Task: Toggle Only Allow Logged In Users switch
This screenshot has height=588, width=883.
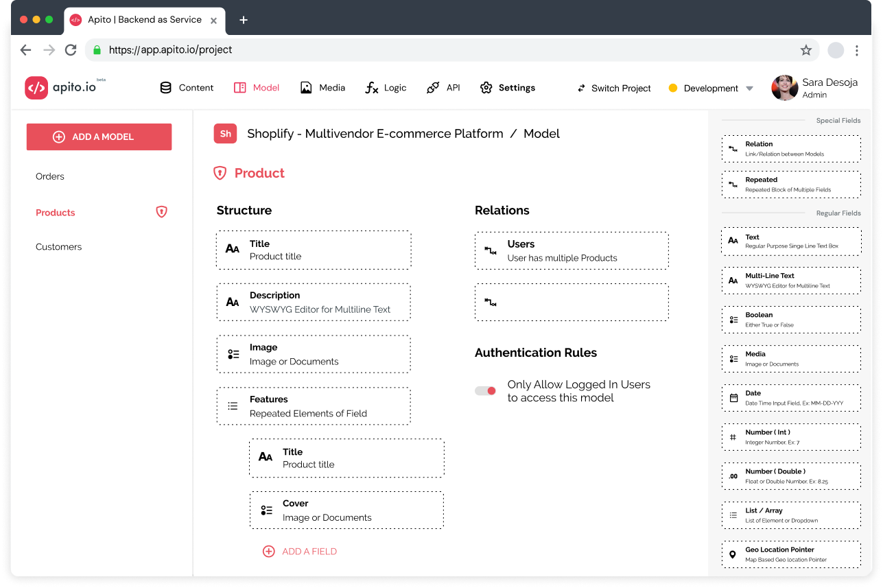Action: (486, 390)
